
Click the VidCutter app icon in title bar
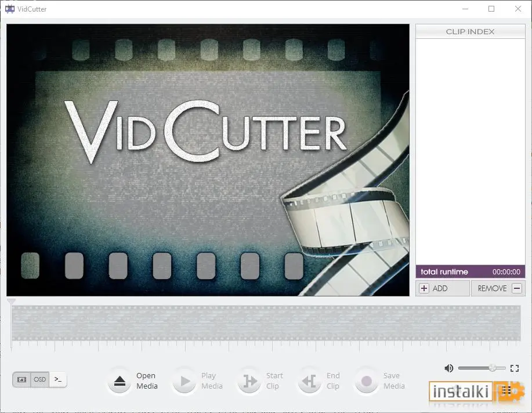(9, 9)
